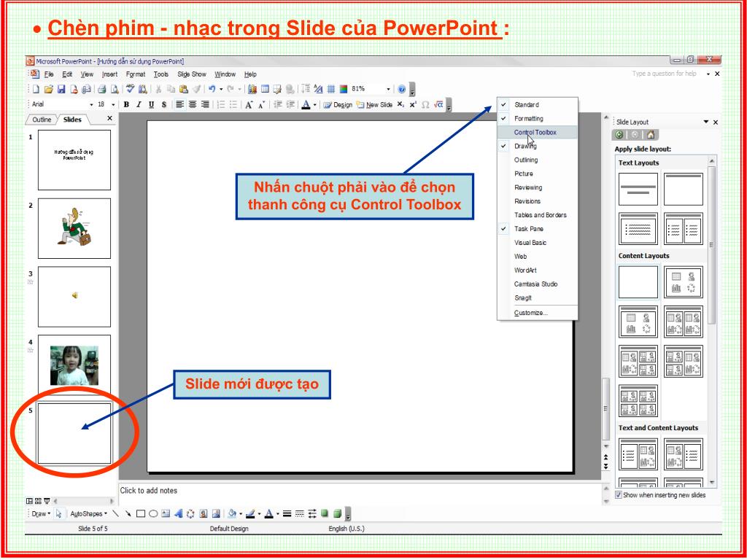747x560 pixels.
Task: Open the Undo history dropdown arrow
Action: (221, 89)
